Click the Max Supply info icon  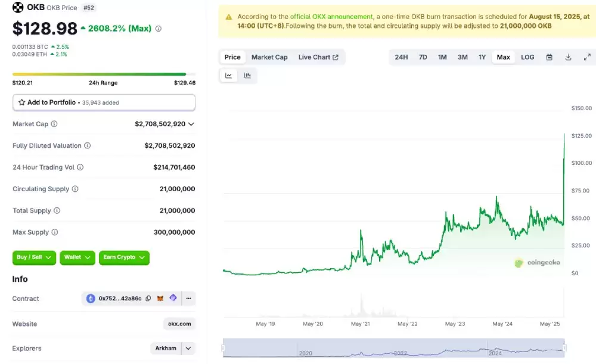point(55,232)
